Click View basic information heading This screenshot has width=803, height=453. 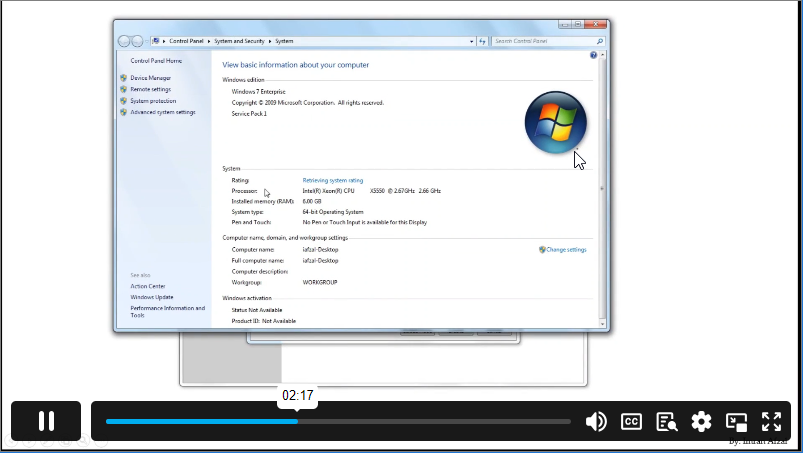click(x=295, y=65)
